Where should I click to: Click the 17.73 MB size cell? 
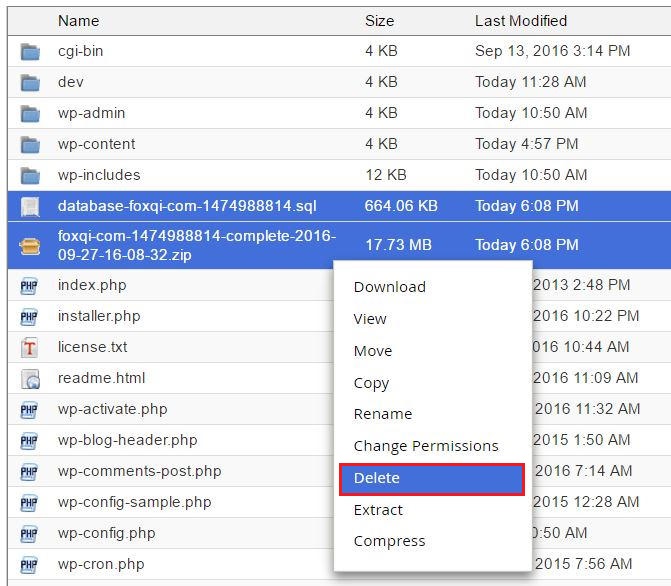398,245
